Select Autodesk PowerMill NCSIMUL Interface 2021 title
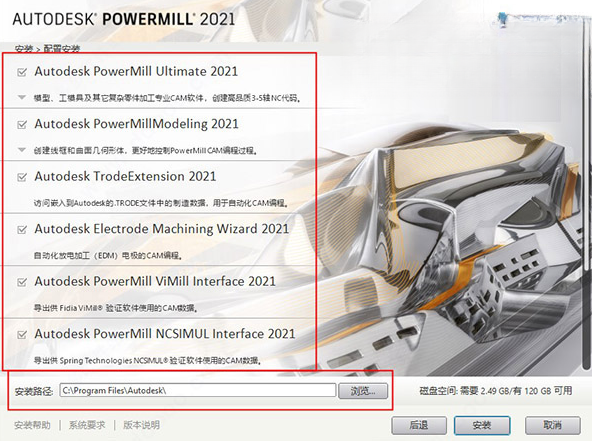The image size is (592, 441). click(x=165, y=334)
